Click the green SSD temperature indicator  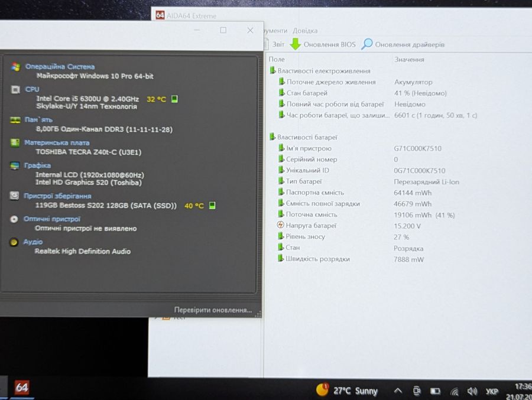click(x=212, y=205)
